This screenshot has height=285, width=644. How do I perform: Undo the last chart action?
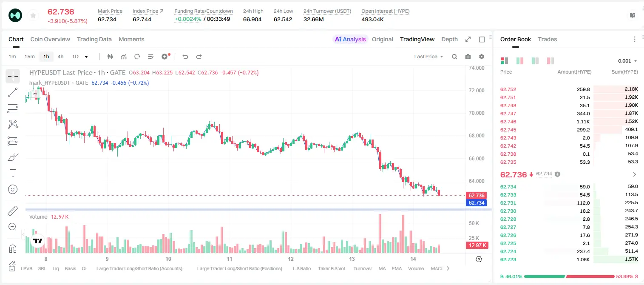(x=185, y=57)
